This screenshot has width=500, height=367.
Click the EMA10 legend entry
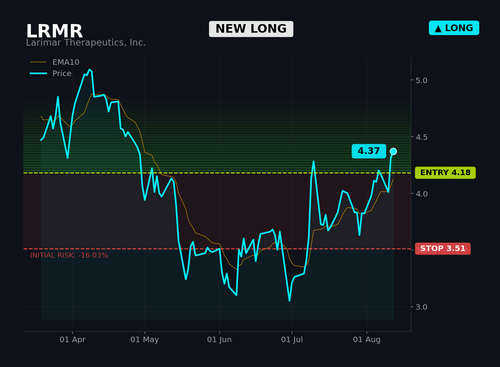coord(55,62)
